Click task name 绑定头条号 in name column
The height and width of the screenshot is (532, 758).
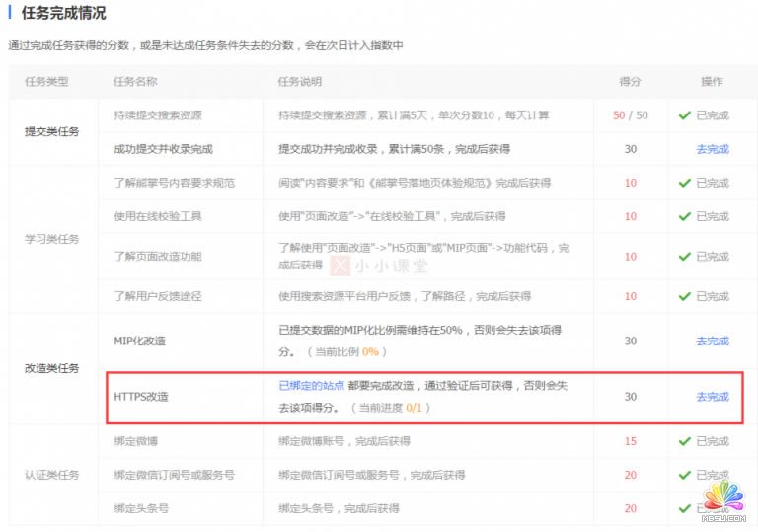coord(141,508)
